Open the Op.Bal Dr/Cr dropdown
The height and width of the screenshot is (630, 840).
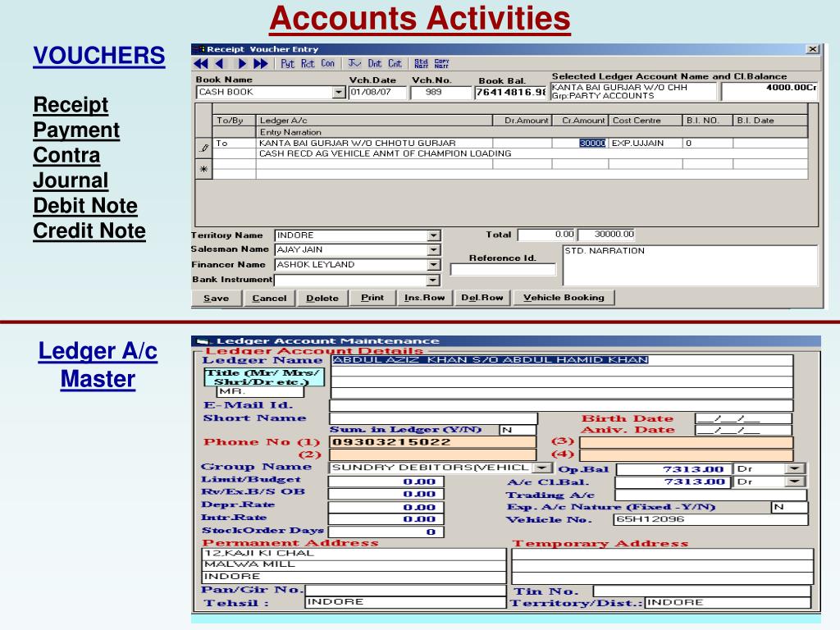[796, 469]
